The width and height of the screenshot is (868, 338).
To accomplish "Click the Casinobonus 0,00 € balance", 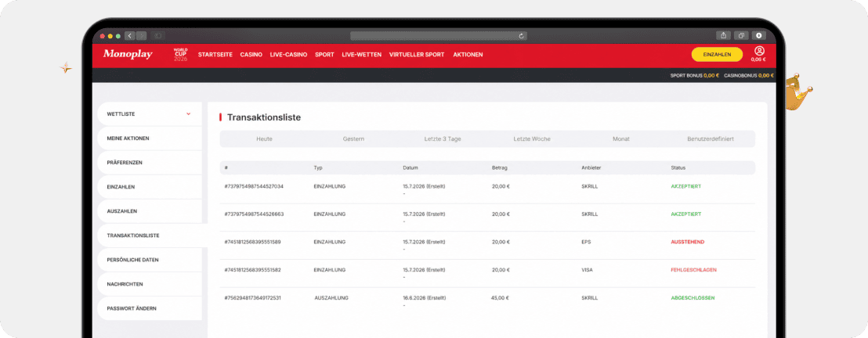I will (748, 76).
